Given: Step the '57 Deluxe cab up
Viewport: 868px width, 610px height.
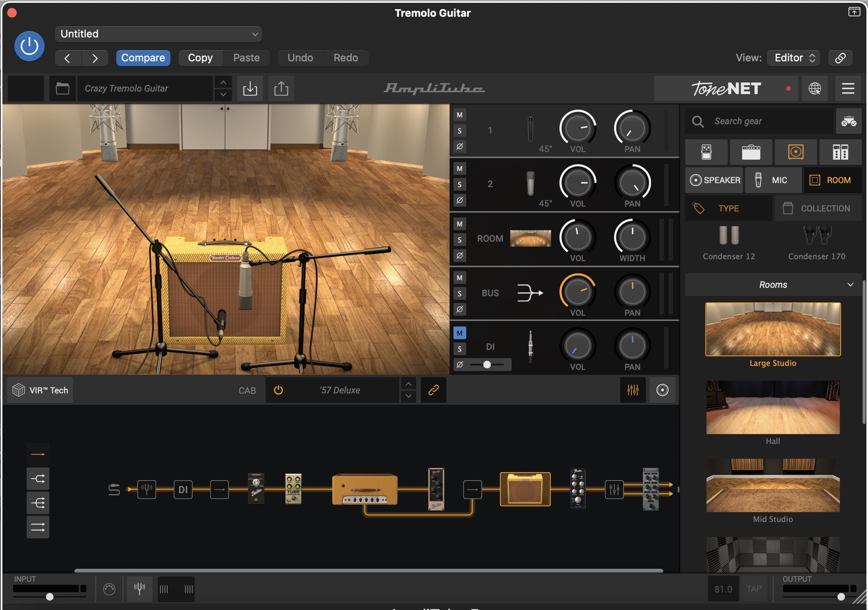Looking at the screenshot, I should click(x=409, y=384).
